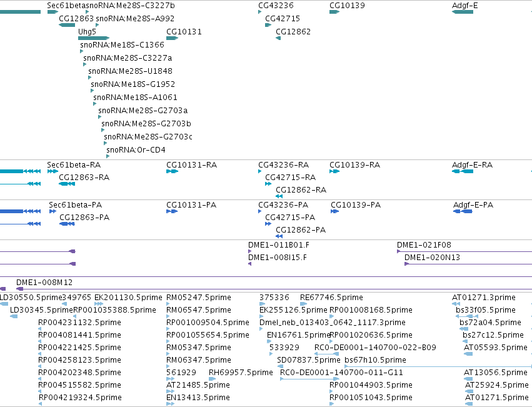The image size is (532, 407).
Task: Select Adgf-E-RA transcript label
Action: coord(472,165)
